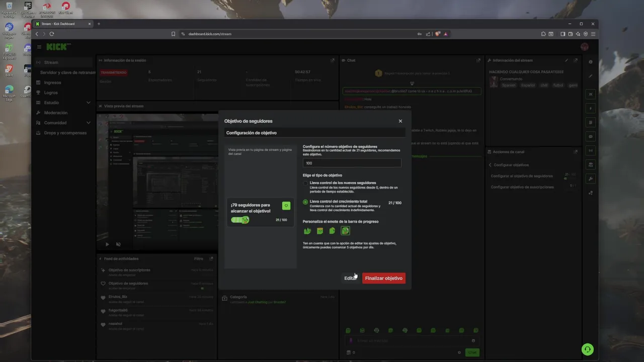Choose the second progress bar emote

pyautogui.click(x=320, y=231)
